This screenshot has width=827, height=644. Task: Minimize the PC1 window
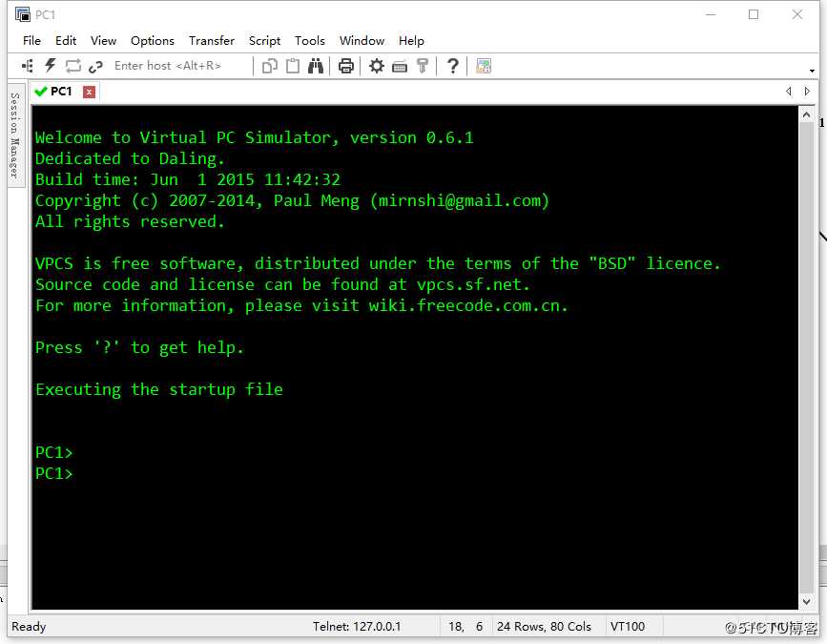pyautogui.click(x=711, y=14)
